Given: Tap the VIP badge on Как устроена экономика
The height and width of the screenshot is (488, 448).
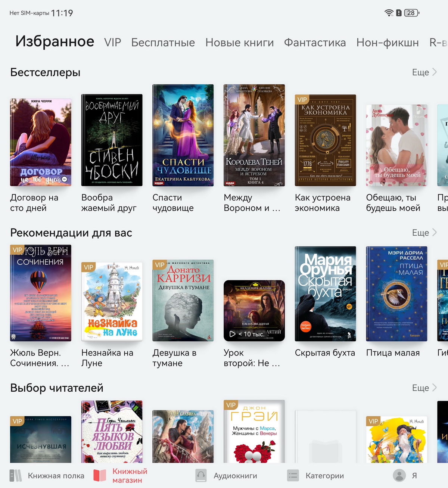Looking at the screenshot, I should (x=302, y=100).
